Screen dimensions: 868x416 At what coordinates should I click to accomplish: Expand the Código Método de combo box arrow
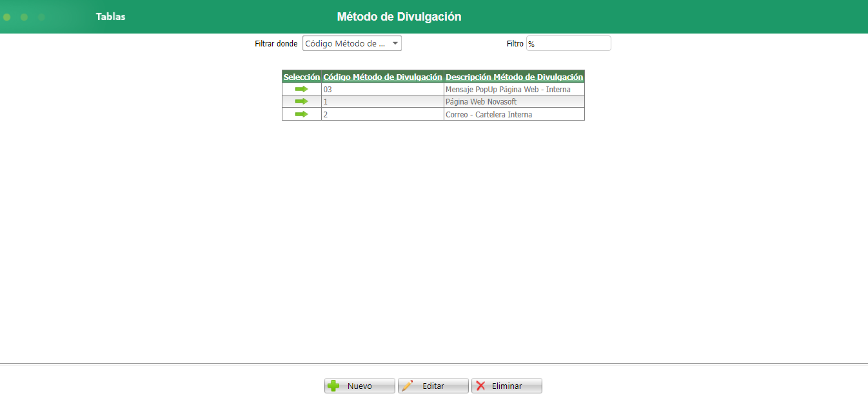tap(395, 43)
